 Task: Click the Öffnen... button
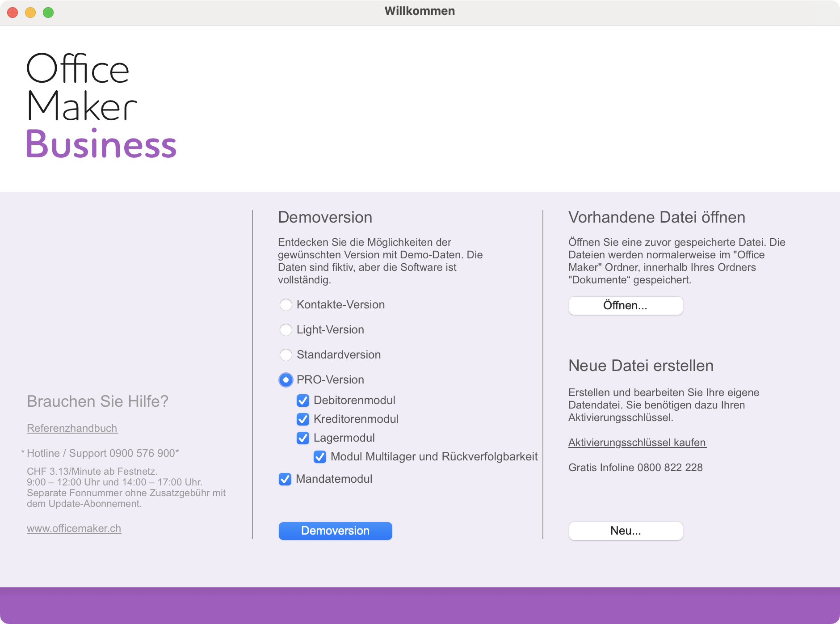click(x=626, y=306)
